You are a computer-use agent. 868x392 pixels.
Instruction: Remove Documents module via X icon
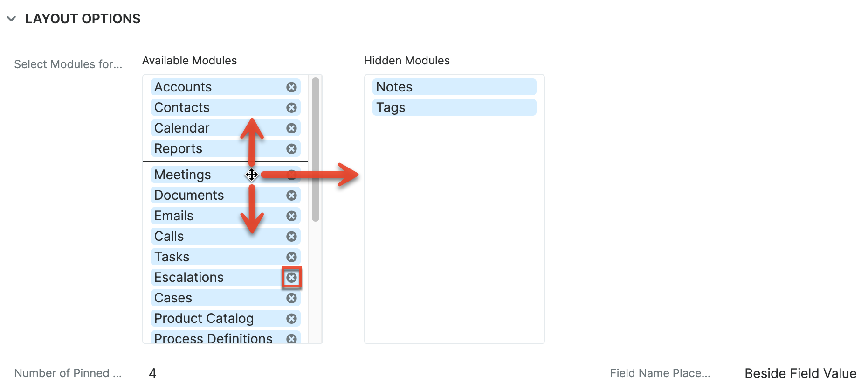pos(291,196)
